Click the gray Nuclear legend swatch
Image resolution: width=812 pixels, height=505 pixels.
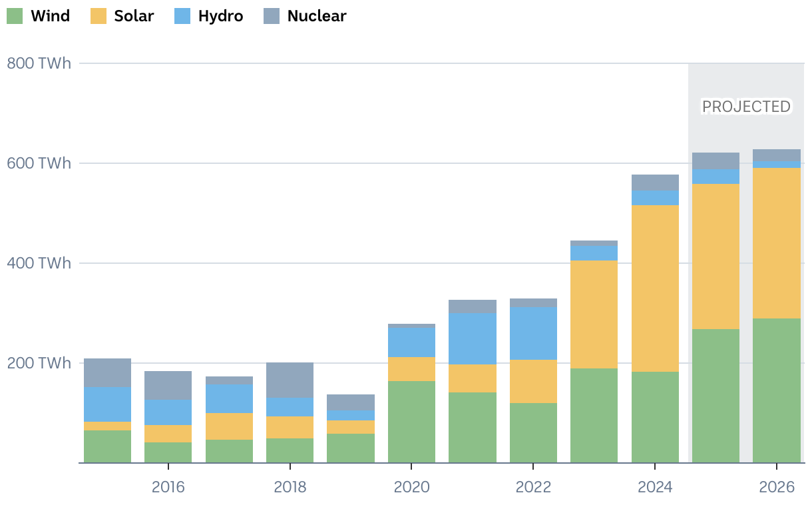[x=272, y=16]
